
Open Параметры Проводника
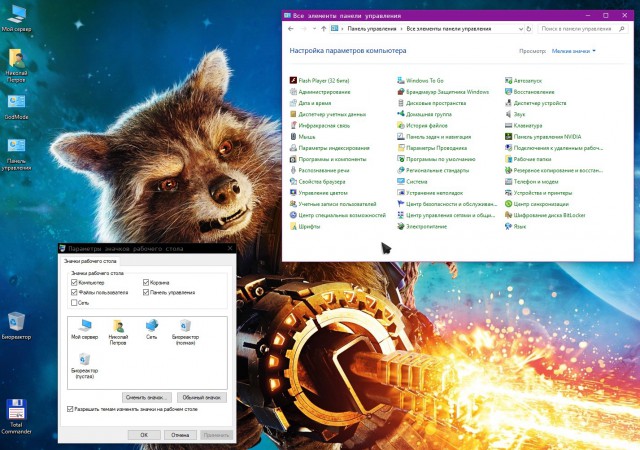tap(432, 148)
